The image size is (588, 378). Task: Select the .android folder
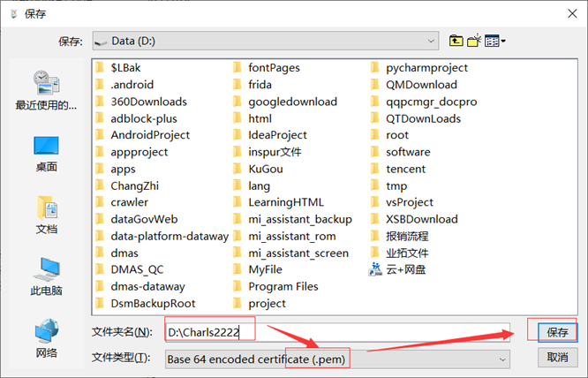pyautogui.click(x=124, y=85)
